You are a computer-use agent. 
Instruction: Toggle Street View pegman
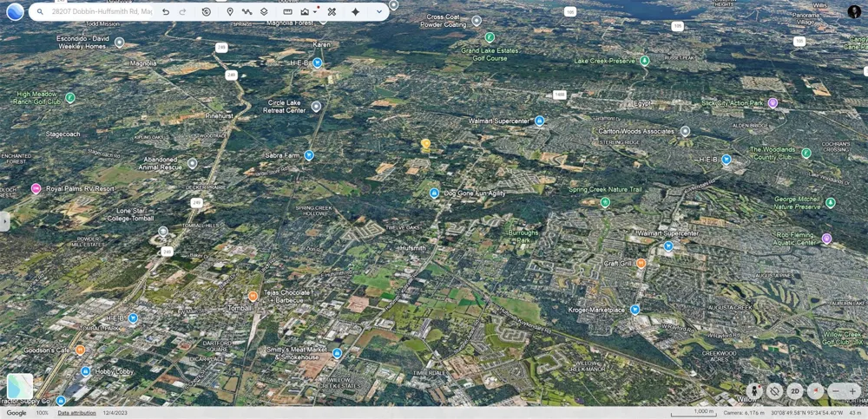coord(754,391)
